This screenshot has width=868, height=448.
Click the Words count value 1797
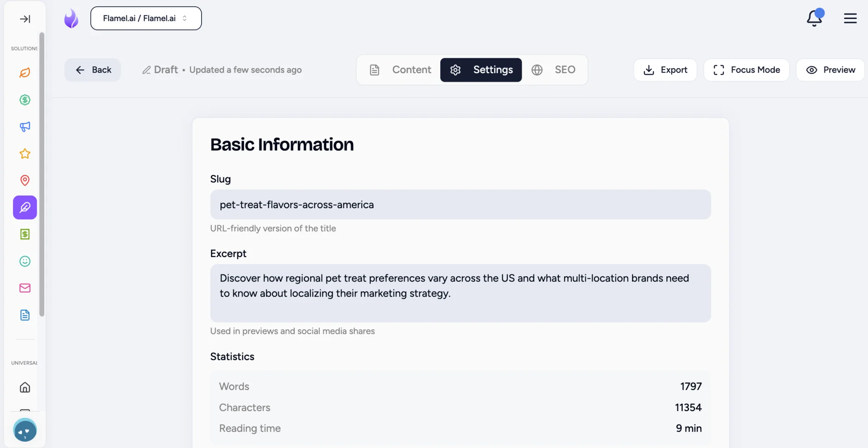pos(691,387)
